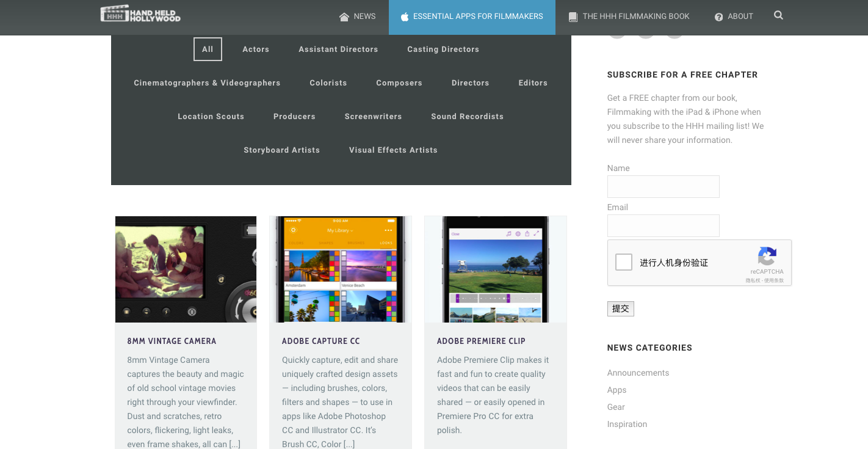Viewport: 868px width, 449px height.
Task: Open the reCAPTCHA 使用条款 terms link
Action: tap(775, 280)
